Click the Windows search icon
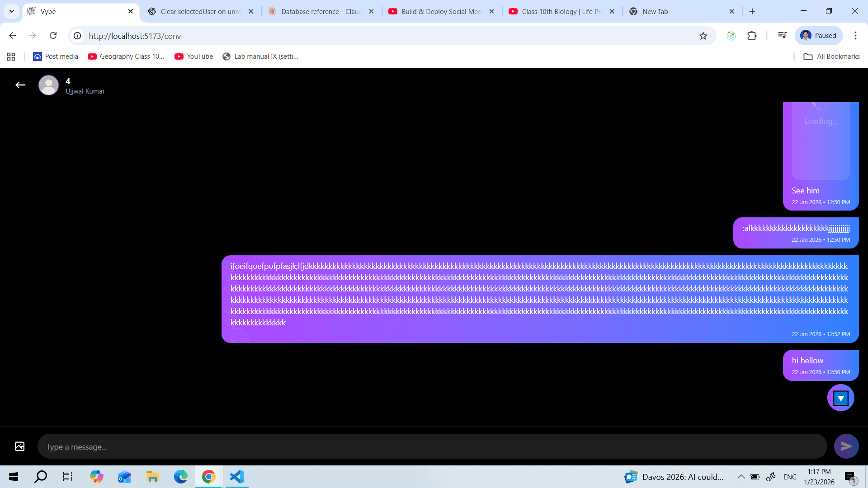 tap(40, 477)
